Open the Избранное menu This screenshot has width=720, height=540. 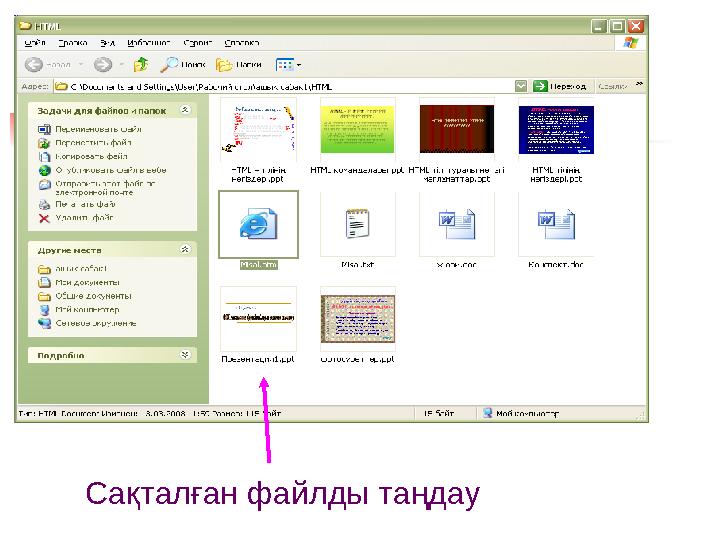tap(149, 43)
